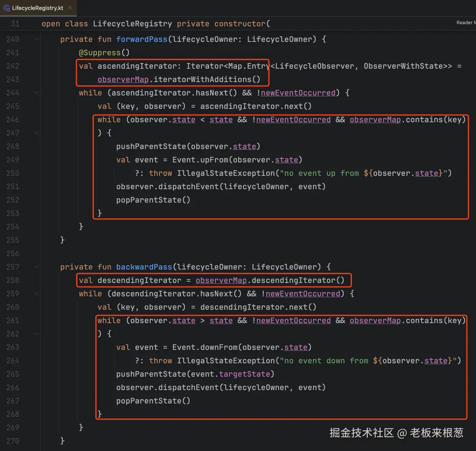This screenshot has height=451, width=476.
Task: Click the "no event down from" string literal
Action: [x=368, y=361]
